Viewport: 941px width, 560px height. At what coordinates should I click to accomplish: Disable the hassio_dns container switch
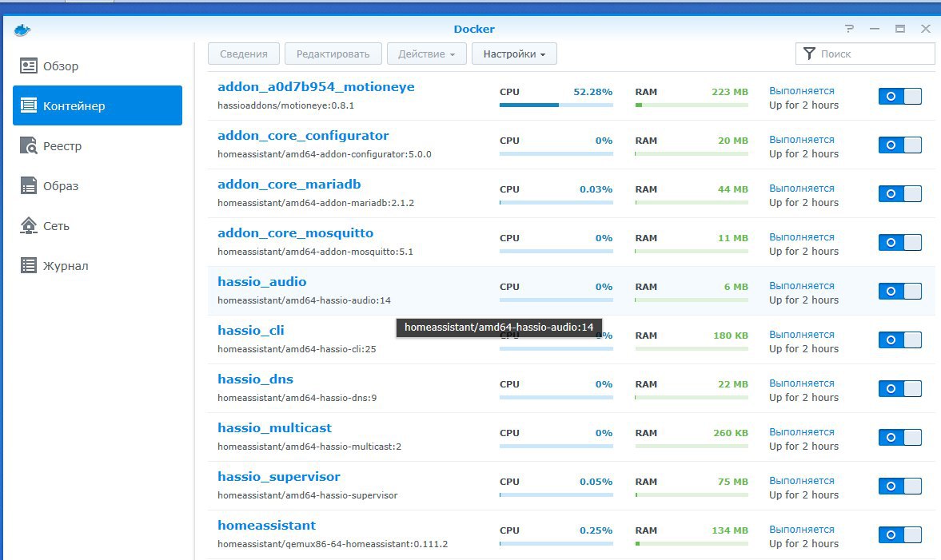tap(899, 388)
